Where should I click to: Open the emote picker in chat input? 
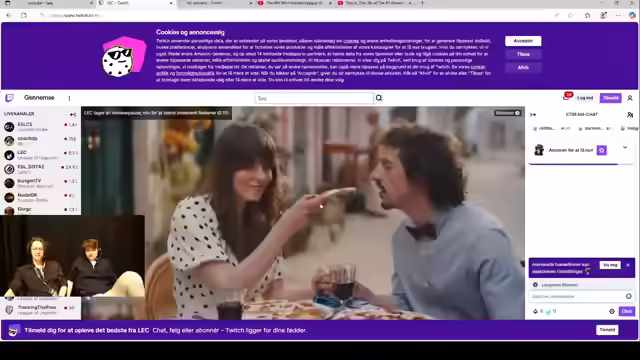[x=629, y=296]
